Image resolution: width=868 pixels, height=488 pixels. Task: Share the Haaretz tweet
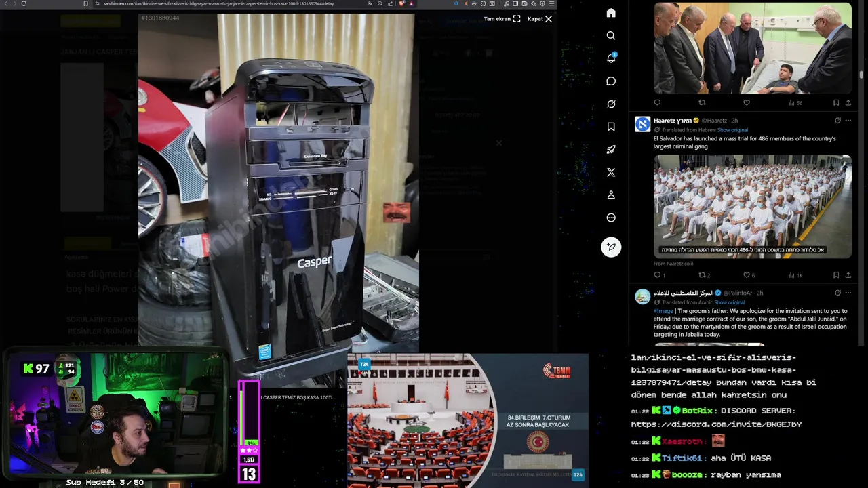848,275
